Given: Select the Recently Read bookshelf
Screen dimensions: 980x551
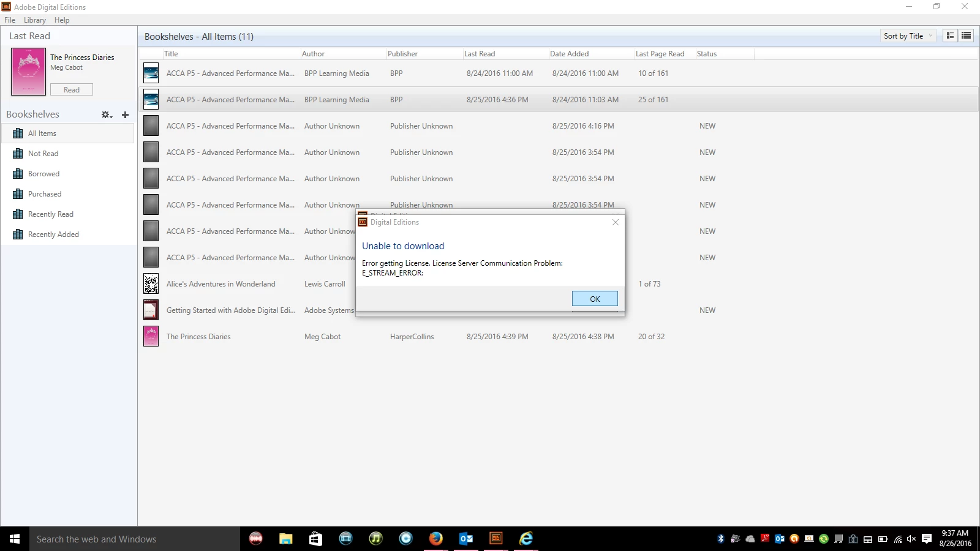Looking at the screenshot, I should tap(67, 214).
